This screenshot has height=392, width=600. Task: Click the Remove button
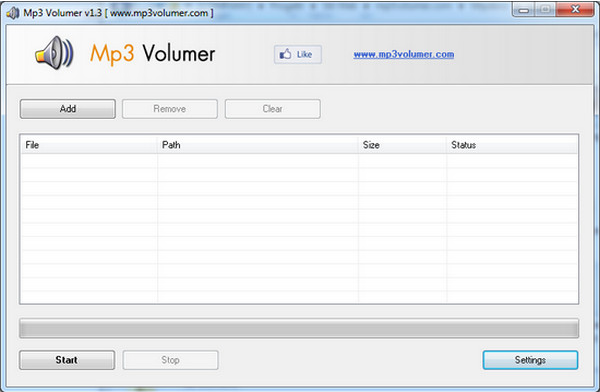[170, 109]
